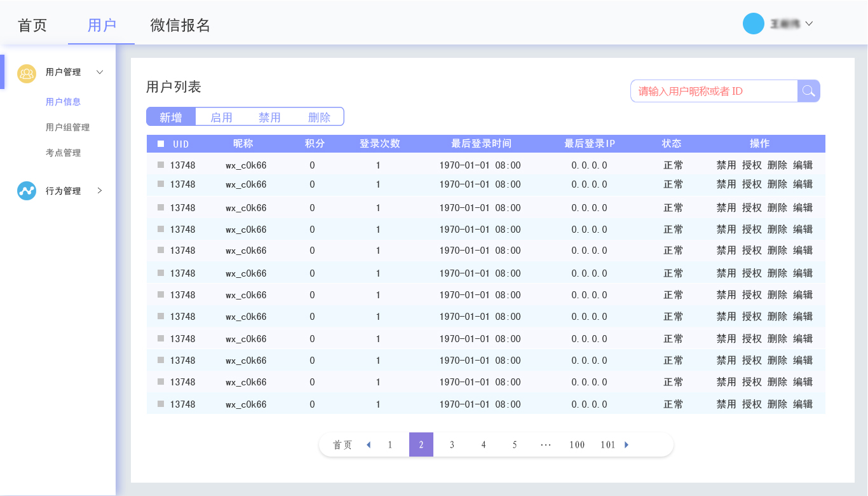Click the 最后登录时间 column header
Viewport: 868px width, 496px height.
tap(482, 144)
